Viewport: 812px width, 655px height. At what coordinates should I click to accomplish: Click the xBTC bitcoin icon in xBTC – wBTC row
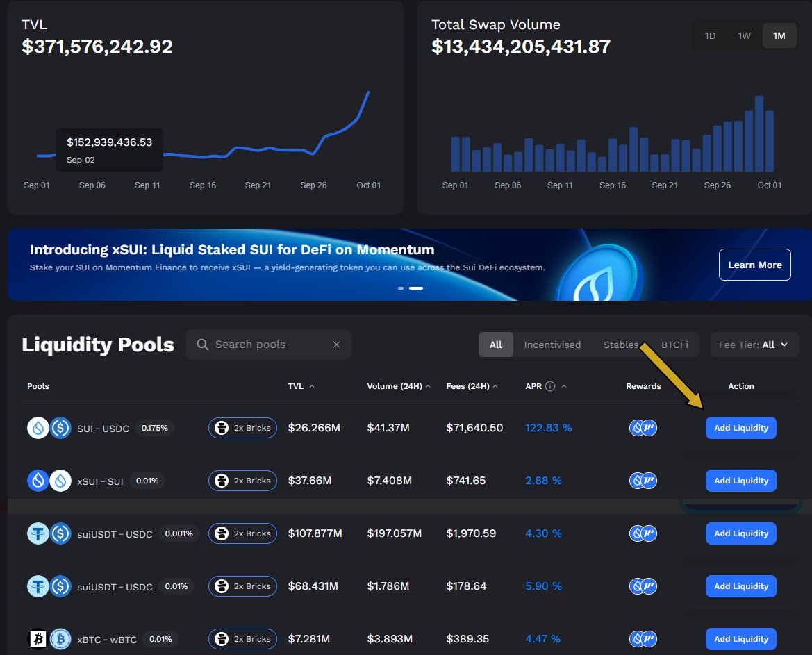(x=38, y=640)
